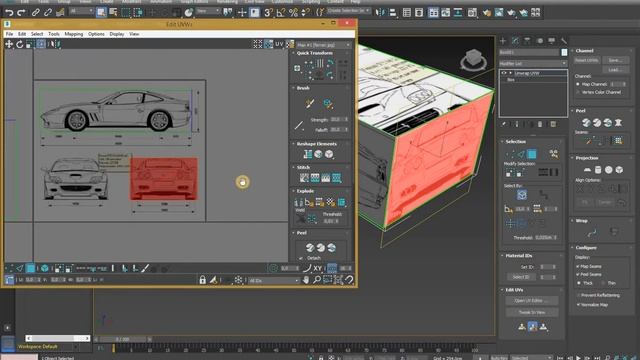Click the Zoom Region tool in UV editor
The image size is (640, 360).
click(x=327, y=280)
